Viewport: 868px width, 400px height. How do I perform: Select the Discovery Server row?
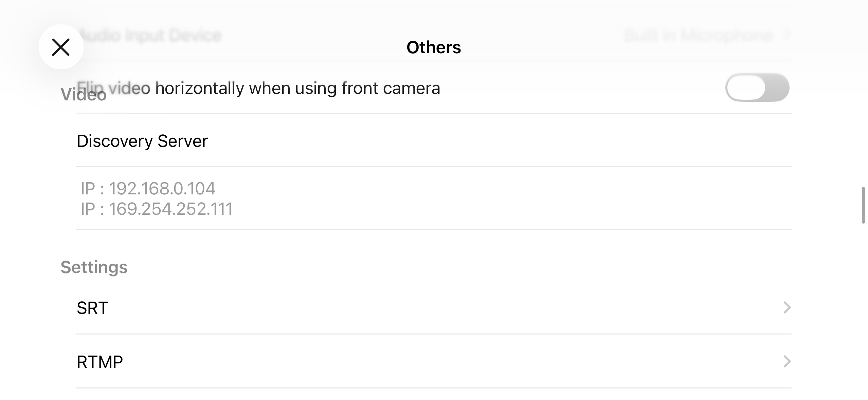pyautogui.click(x=434, y=140)
